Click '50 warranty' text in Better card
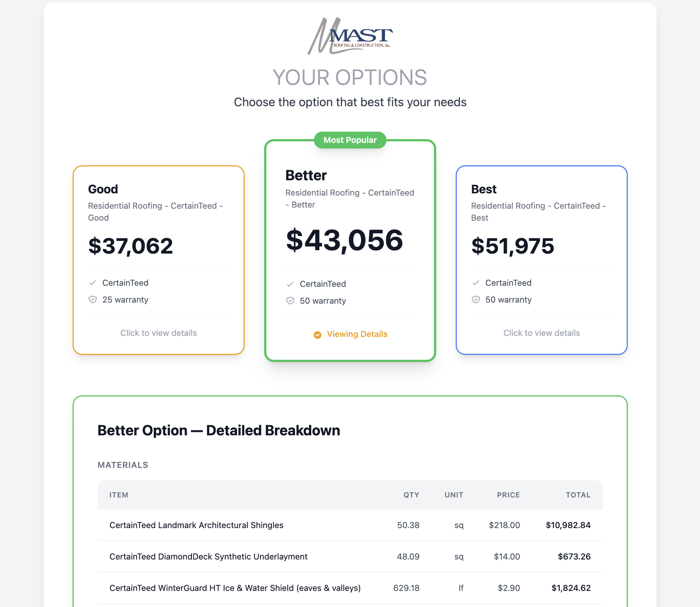The width and height of the screenshot is (700, 607). click(323, 301)
